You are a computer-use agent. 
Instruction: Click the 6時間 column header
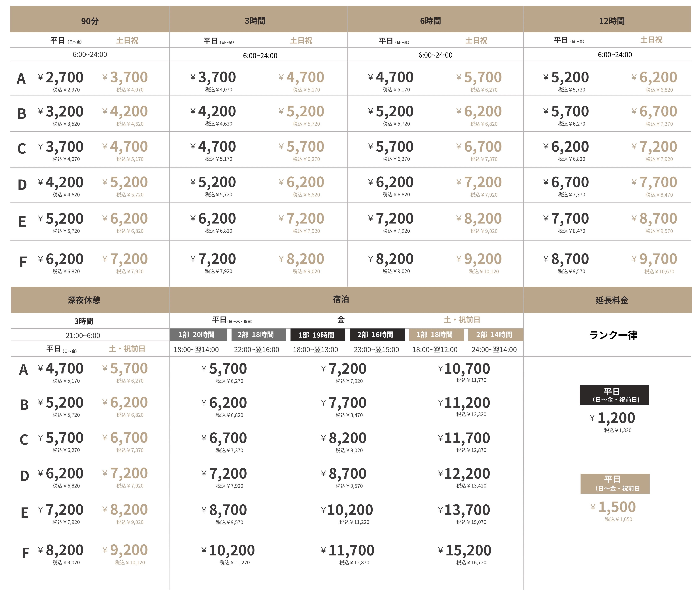pos(430,21)
